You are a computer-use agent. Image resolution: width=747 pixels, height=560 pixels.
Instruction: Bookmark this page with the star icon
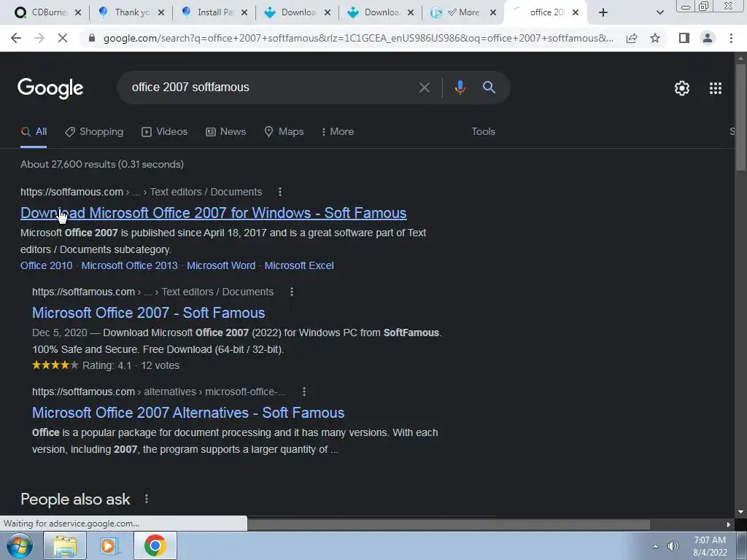[655, 38]
